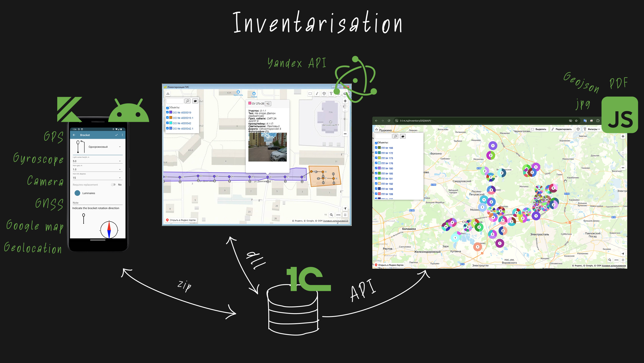Image resolution: width=644 pixels, height=363 pixels.
Task: Open the layers list menu in the Инвентаризация ГИС map
Action: [x=345, y=215]
